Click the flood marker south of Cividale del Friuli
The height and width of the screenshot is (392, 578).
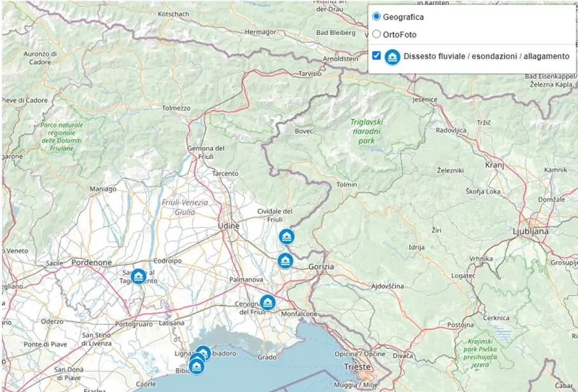287,237
